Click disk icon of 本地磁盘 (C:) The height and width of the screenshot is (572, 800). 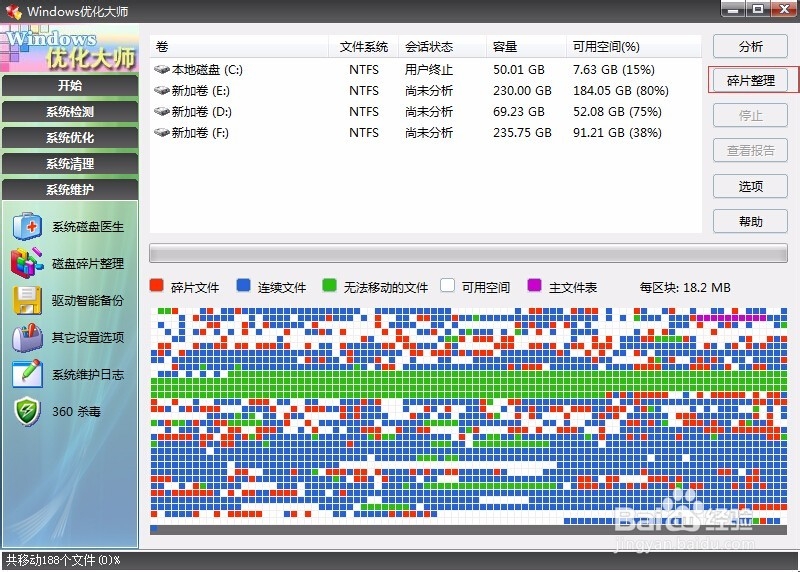coord(162,69)
